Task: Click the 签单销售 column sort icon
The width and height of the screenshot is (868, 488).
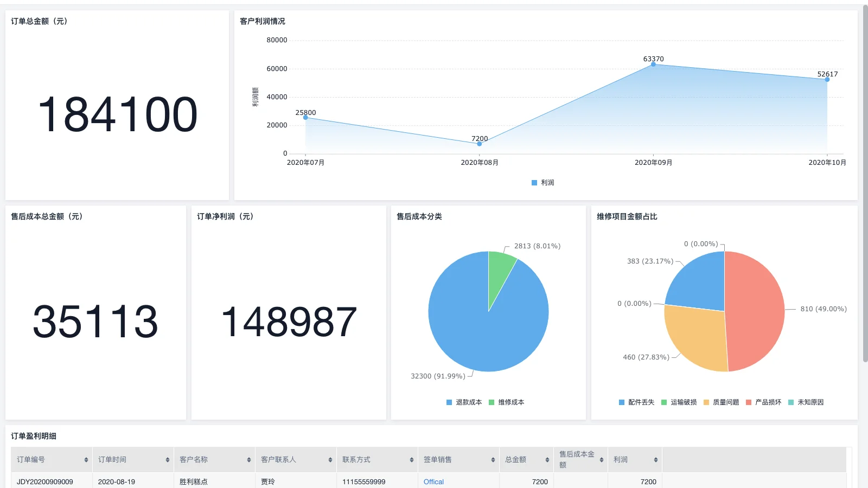Action: (492, 459)
